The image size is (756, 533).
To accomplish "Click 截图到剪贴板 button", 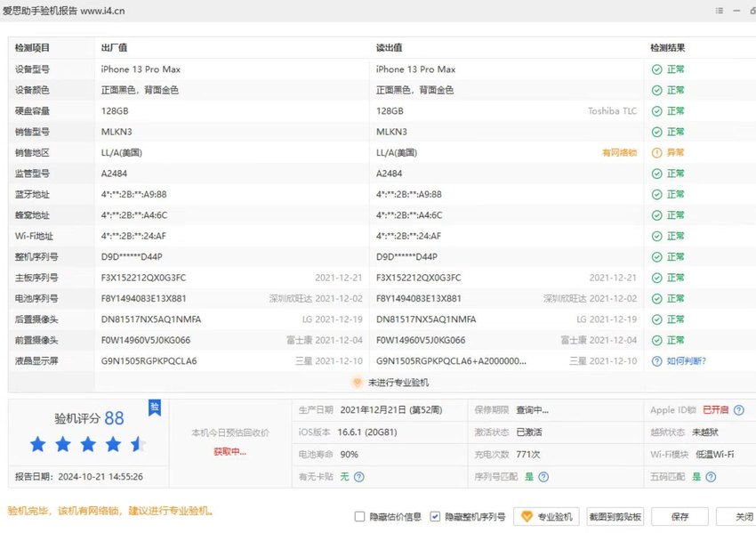I will [x=615, y=517].
